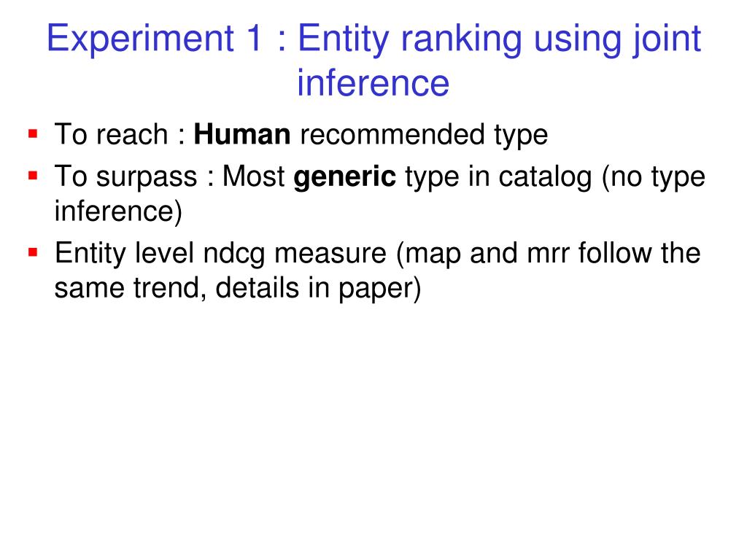
Task: Click 'details in paper)' text
Action: click(x=318, y=289)
